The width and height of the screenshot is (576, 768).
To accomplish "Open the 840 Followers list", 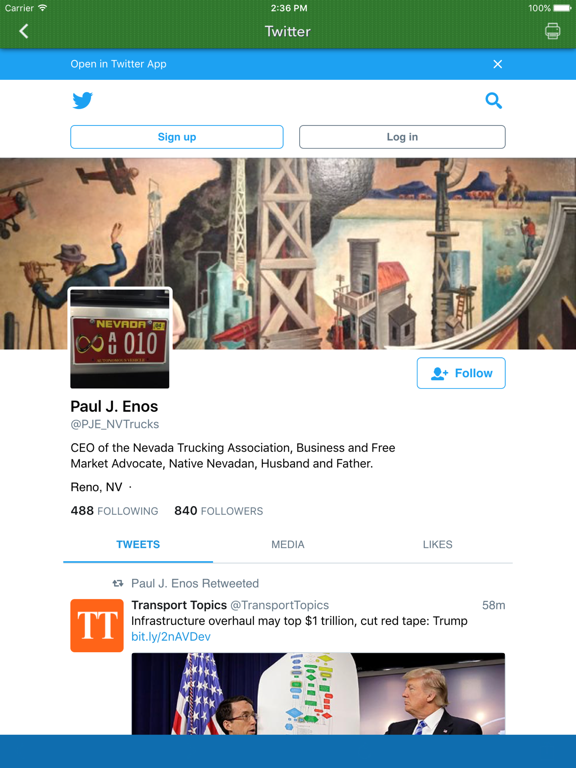I will tap(218, 511).
